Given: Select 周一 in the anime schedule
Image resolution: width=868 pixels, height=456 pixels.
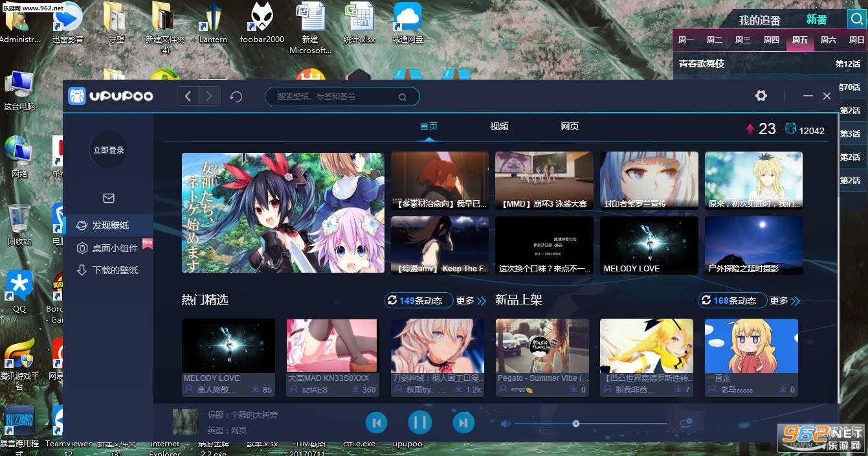Looking at the screenshot, I should [686, 40].
